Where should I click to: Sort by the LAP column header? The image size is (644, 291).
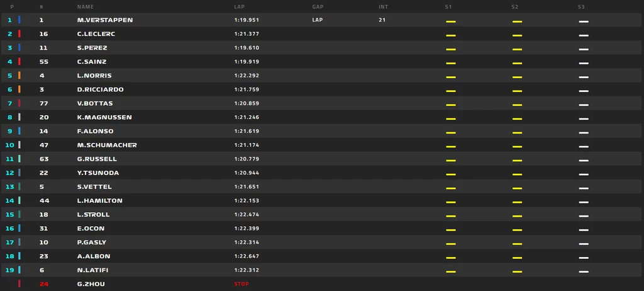tap(239, 7)
